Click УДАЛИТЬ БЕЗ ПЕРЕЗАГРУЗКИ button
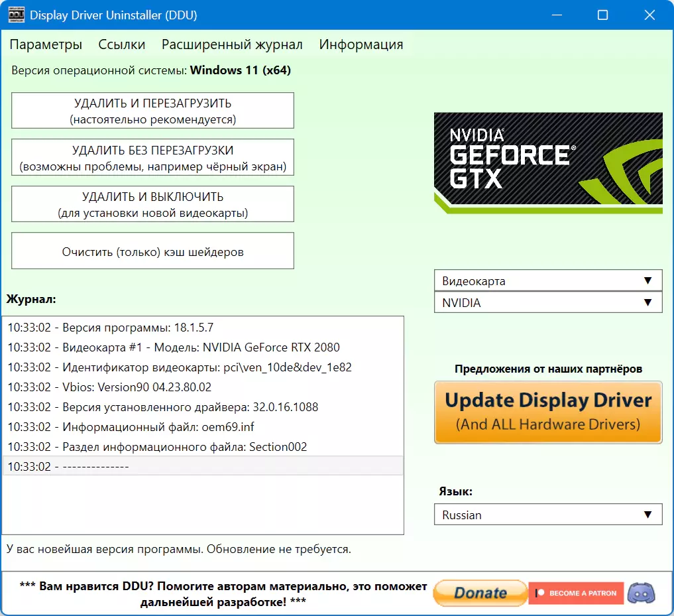674x616 pixels. tap(152, 157)
